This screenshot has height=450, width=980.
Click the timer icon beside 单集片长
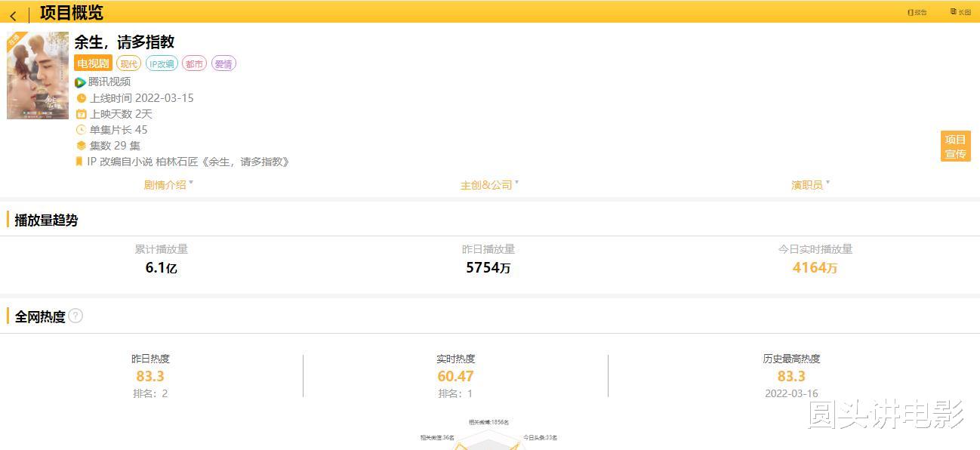point(82,130)
